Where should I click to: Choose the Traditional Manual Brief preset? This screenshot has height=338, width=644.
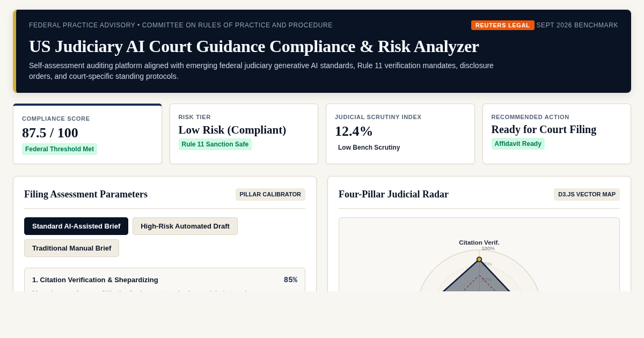[71, 248]
